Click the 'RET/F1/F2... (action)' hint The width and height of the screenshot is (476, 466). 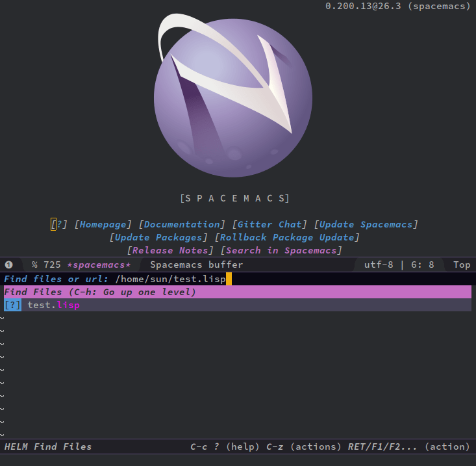[x=409, y=447]
